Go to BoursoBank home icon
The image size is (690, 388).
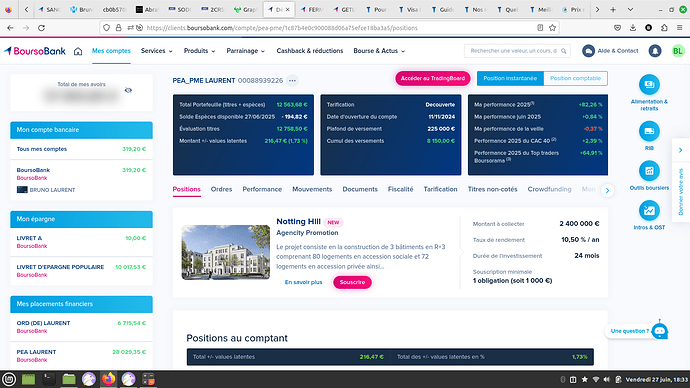point(78,51)
